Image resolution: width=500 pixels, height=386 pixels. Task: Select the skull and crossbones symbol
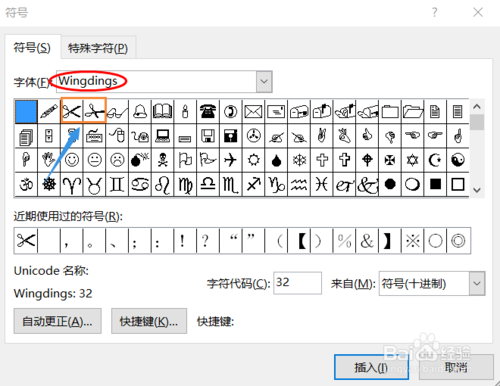pos(162,160)
